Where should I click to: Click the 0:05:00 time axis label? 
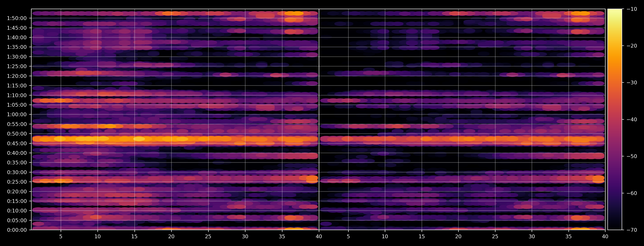click(x=17, y=220)
